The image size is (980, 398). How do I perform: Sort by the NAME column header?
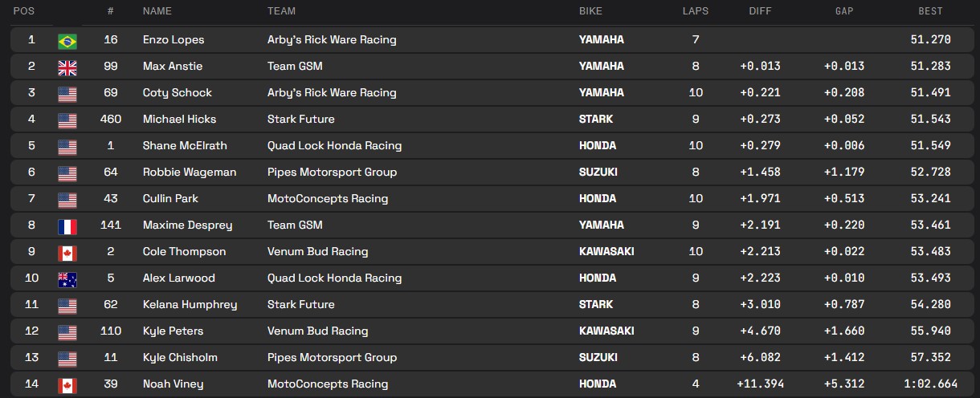pos(157,11)
